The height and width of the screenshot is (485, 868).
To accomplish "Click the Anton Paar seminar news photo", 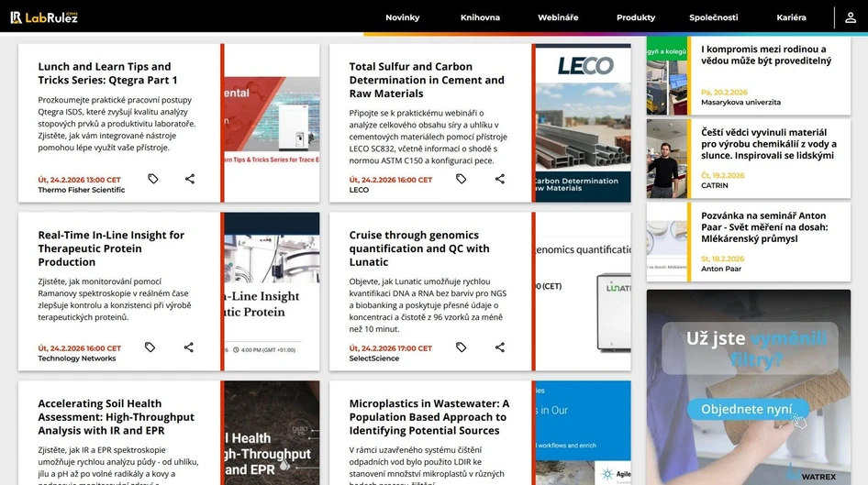I will 666,242.
